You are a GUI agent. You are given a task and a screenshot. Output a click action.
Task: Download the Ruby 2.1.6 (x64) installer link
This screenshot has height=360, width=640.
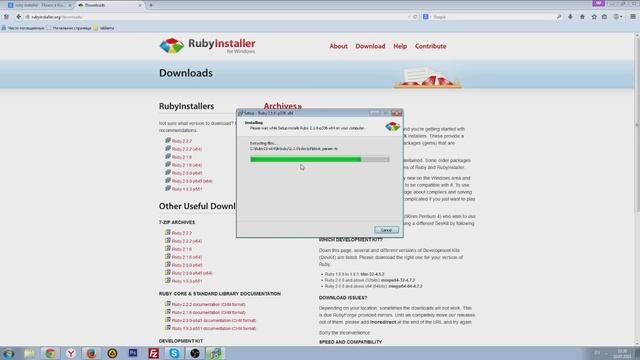tap(187, 165)
